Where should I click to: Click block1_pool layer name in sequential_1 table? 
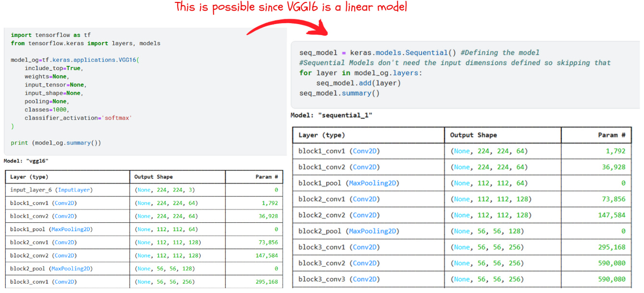coord(349,183)
